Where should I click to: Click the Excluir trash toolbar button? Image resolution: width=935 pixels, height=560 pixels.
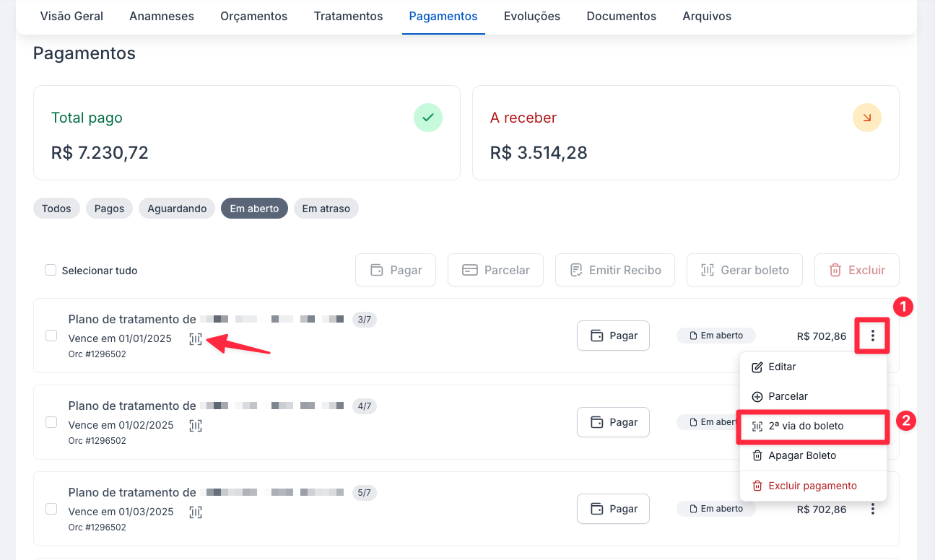[856, 270]
